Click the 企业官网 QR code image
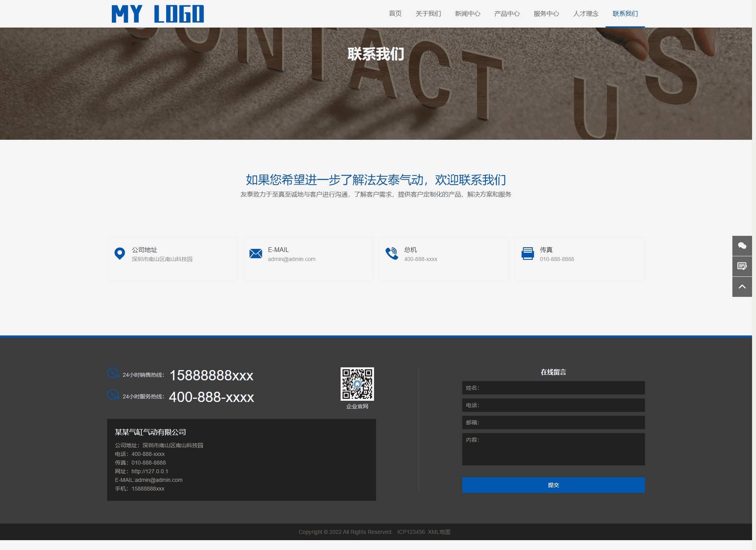Image resolution: width=756 pixels, height=550 pixels. (x=357, y=384)
